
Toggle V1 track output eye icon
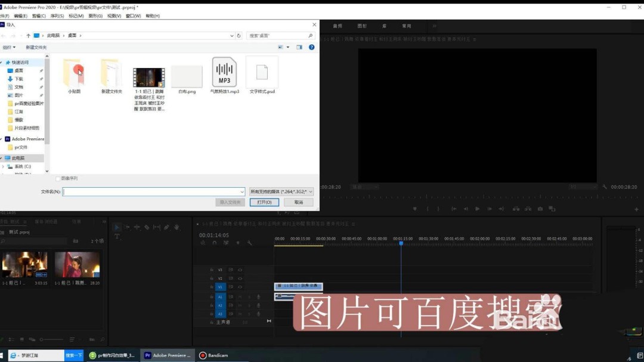(240, 287)
